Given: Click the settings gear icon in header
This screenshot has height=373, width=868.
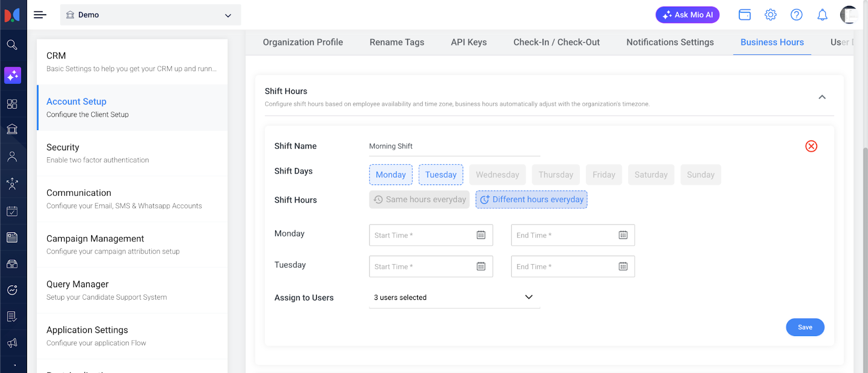Looking at the screenshot, I should (x=770, y=15).
